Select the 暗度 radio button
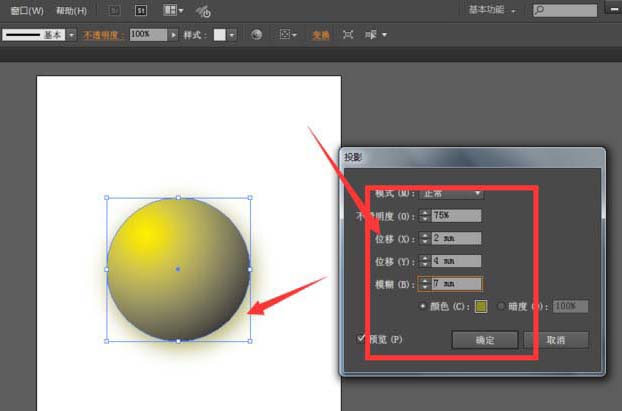The image size is (622, 411). [x=501, y=306]
